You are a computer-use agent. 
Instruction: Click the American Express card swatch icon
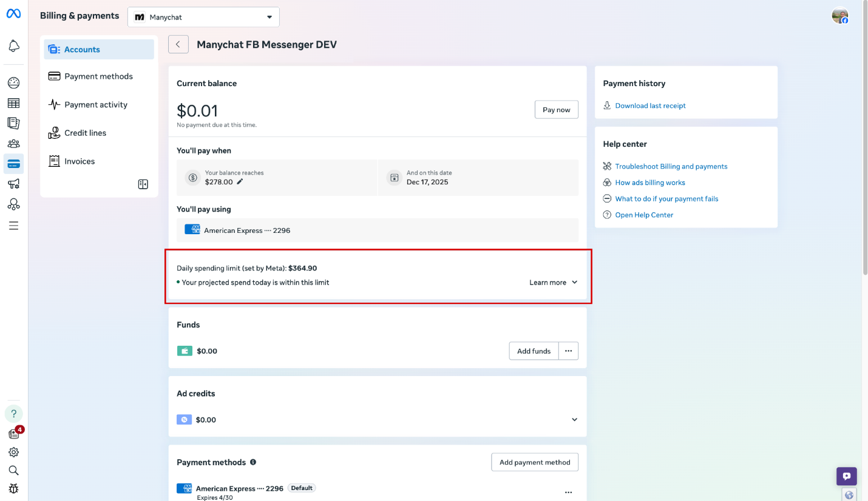click(192, 230)
